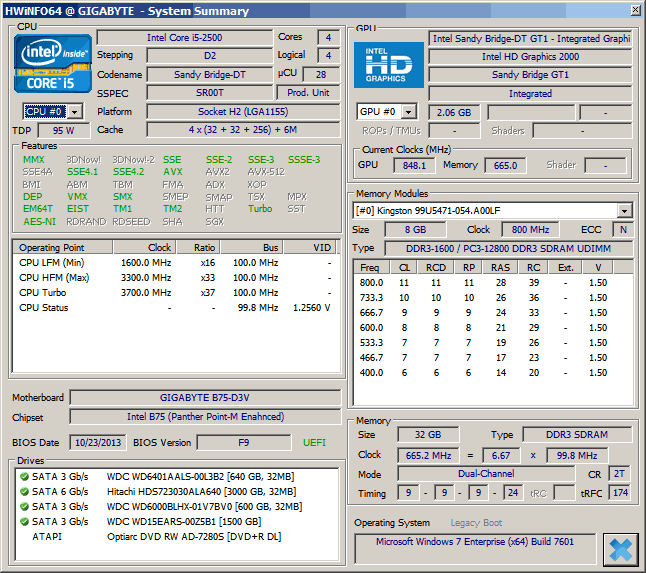
Task: Click the Operating Point column header
Action: [x=63, y=248]
